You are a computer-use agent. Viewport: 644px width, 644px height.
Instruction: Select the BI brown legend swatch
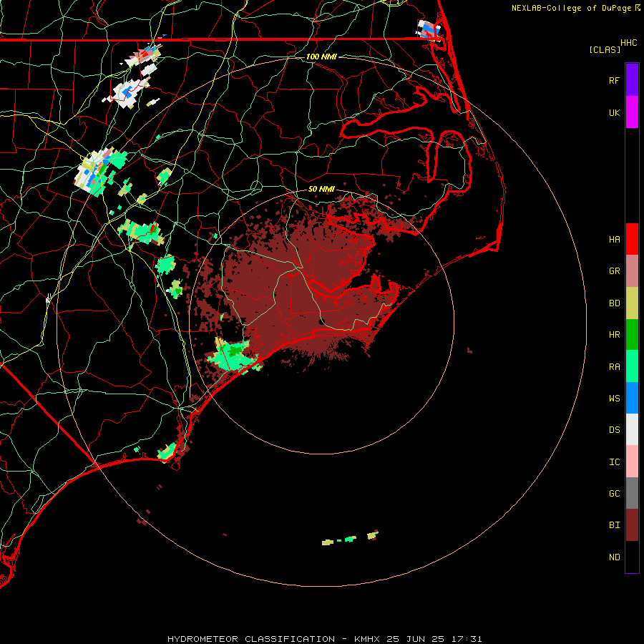point(632,525)
